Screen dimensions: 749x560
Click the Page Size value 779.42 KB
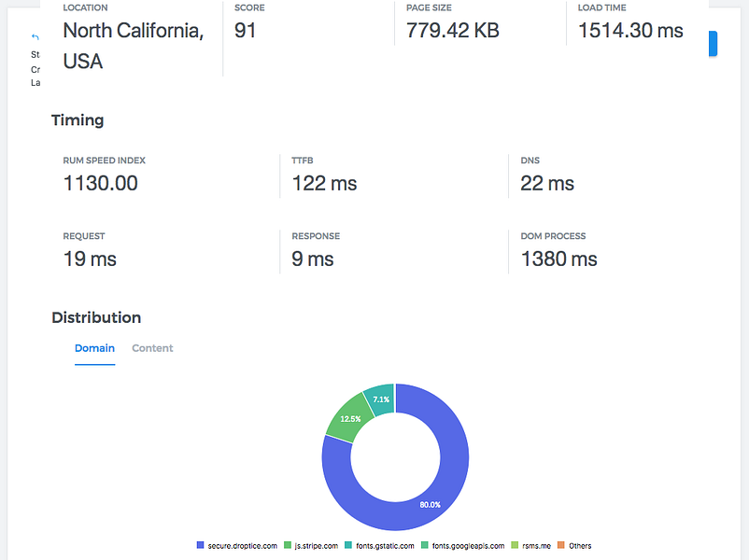(453, 31)
